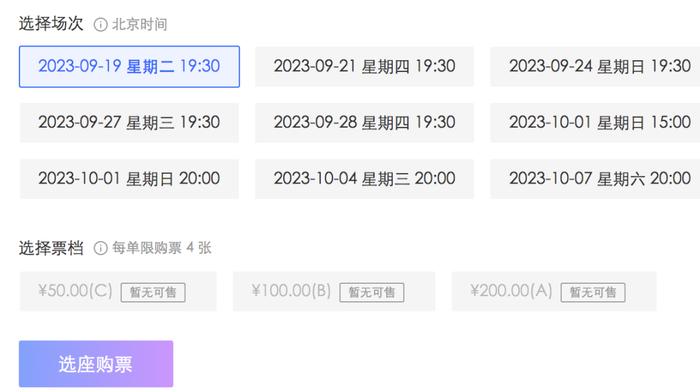Screen dimensions: 700x392
Task: Pick the 2023-10-01 星期日 15:00 session
Action: coord(596,123)
